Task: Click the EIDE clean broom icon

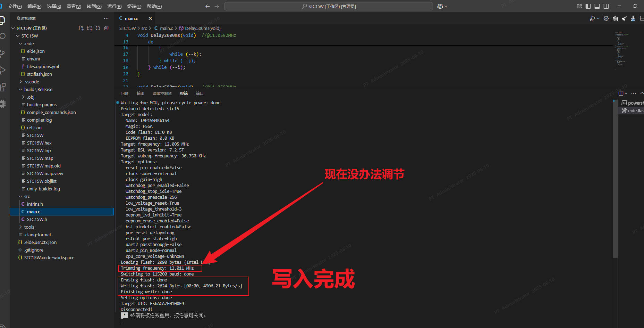Action: pos(624,18)
